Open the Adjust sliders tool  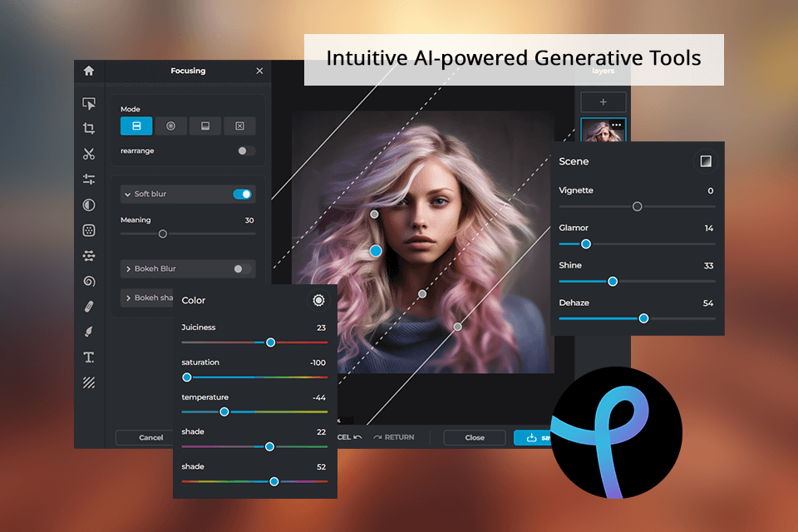click(x=89, y=180)
